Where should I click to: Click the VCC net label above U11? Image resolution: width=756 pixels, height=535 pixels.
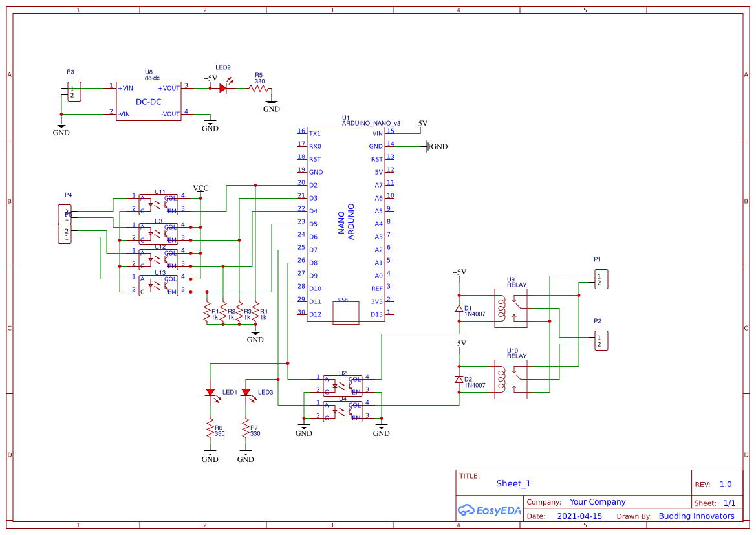[201, 188]
